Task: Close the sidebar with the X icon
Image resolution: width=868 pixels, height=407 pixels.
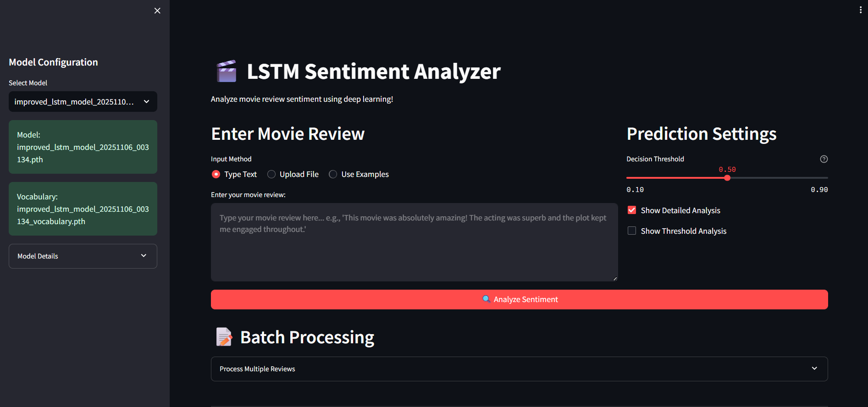Action: pos(157,11)
